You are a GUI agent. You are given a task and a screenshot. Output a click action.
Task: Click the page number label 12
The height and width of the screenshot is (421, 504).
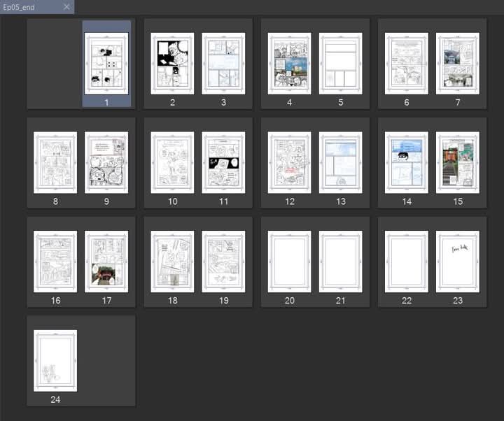point(290,201)
